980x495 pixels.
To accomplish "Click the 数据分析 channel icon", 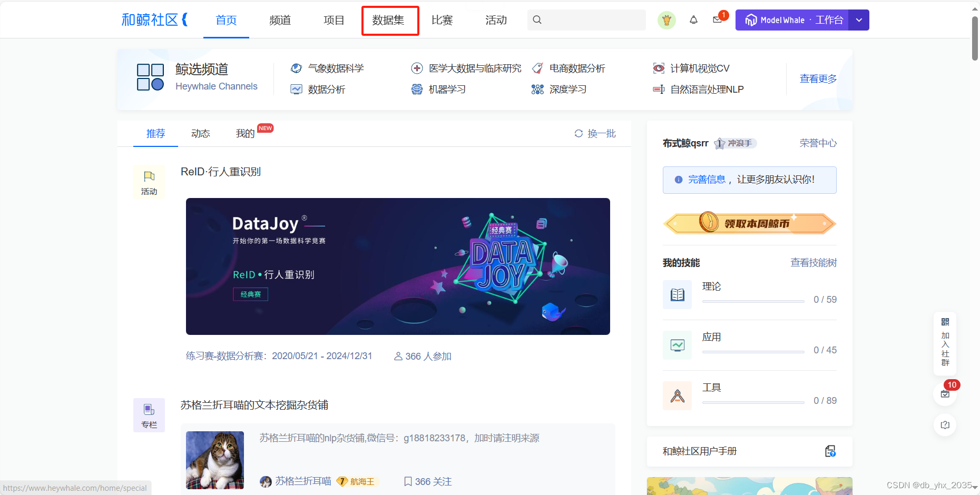I will 296,90.
